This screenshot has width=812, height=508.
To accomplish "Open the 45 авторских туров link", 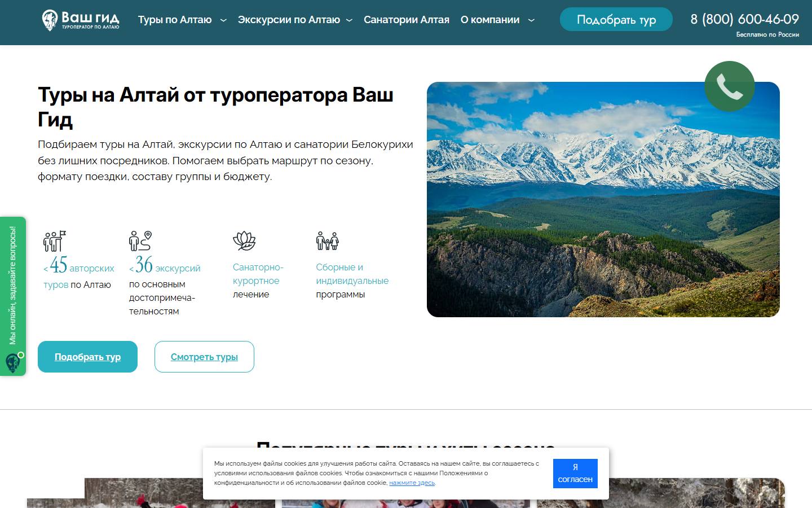I will [x=79, y=273].
